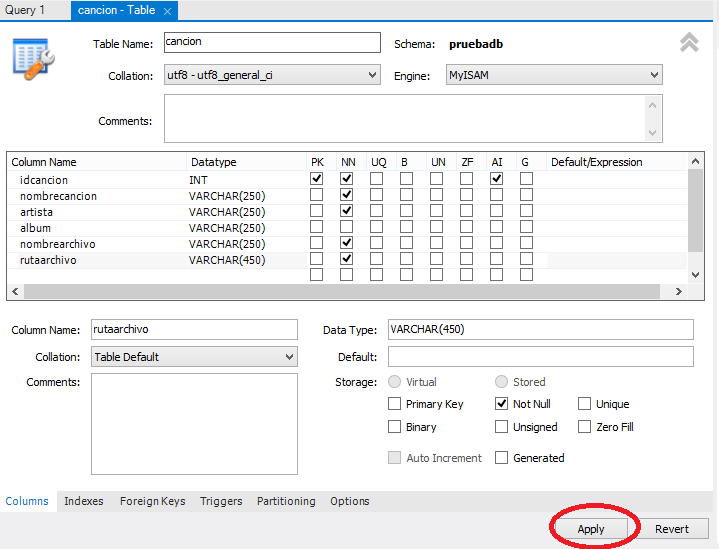Click the table editor wrench icon

click(x=33, y=59)
